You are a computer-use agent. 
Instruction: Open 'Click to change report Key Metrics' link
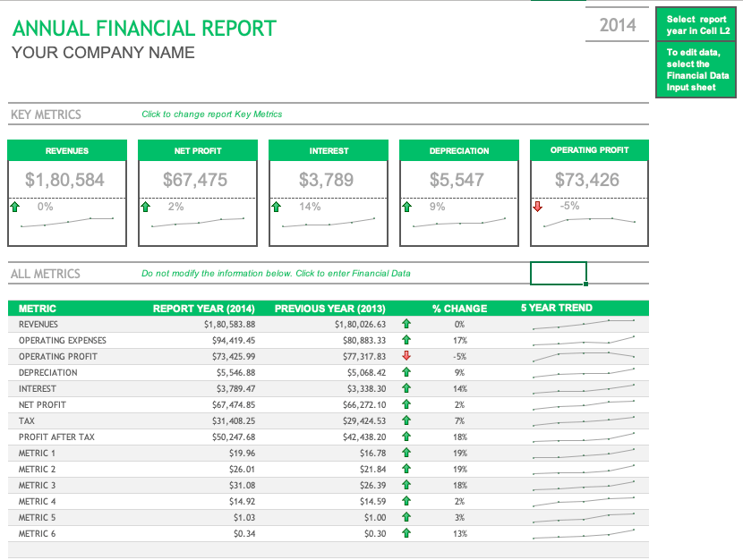212,115
